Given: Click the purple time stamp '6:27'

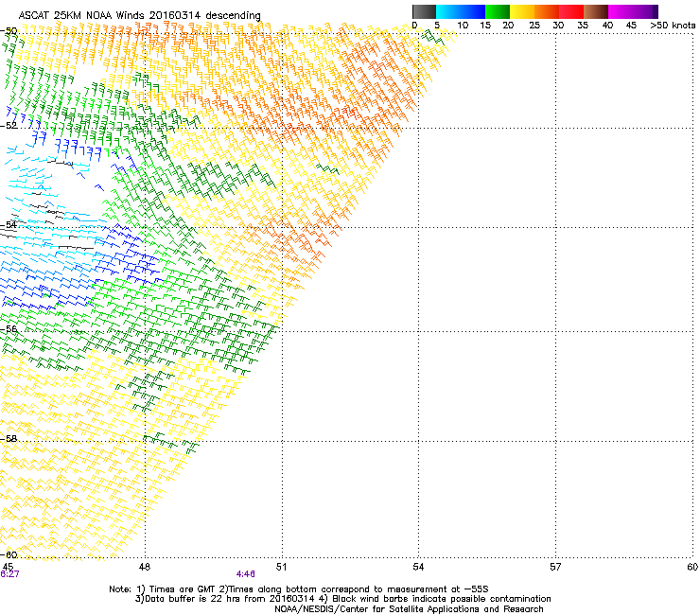Looking at the screenshot, I should (9, 574).
